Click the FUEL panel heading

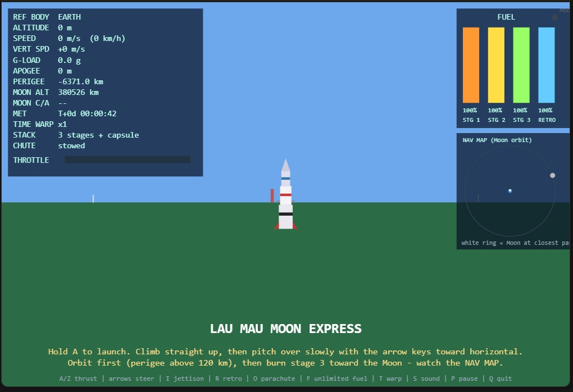[506, 17]
